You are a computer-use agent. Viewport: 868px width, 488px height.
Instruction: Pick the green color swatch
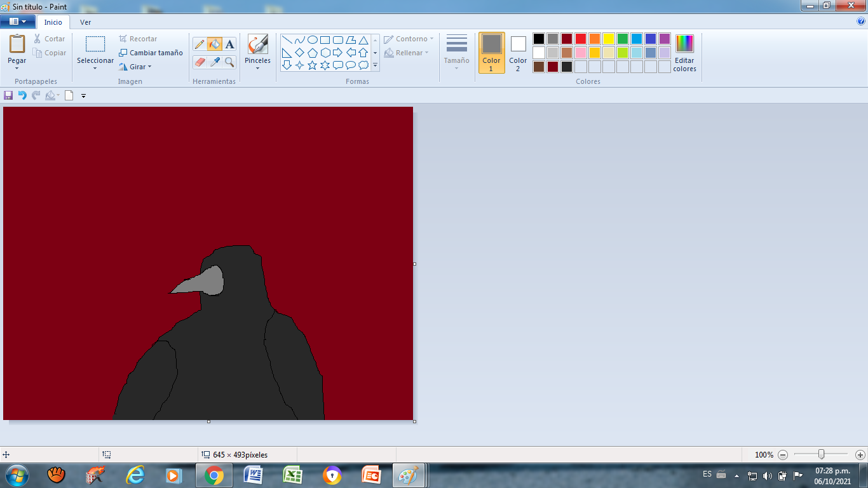tap(623, 39)
